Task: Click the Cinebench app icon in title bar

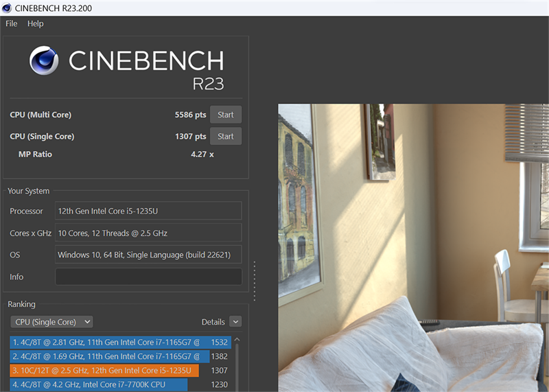Action: [x=7, y=8]
